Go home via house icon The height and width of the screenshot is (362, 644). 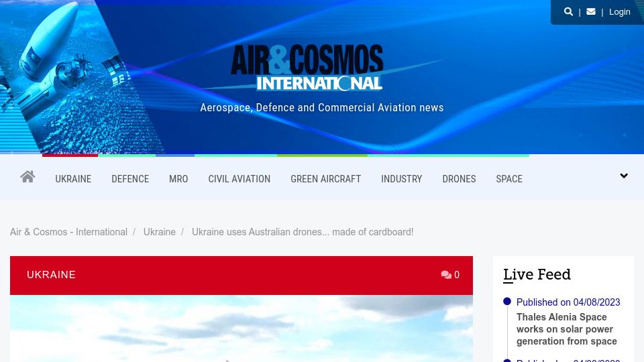pos(28,176)
